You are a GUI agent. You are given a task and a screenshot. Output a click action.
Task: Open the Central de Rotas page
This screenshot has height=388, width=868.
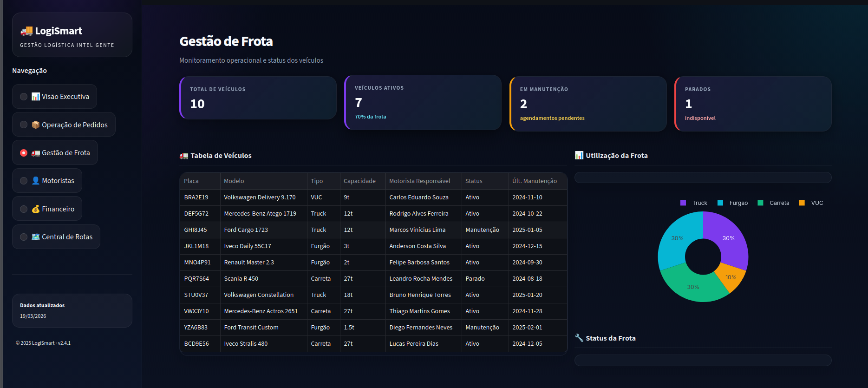coord(67,237)
